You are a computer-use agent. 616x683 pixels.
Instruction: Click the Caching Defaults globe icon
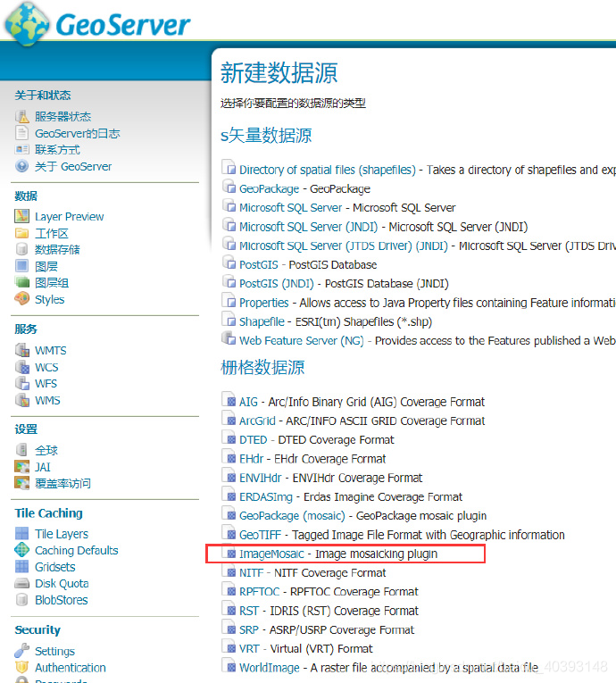point(21,550)
